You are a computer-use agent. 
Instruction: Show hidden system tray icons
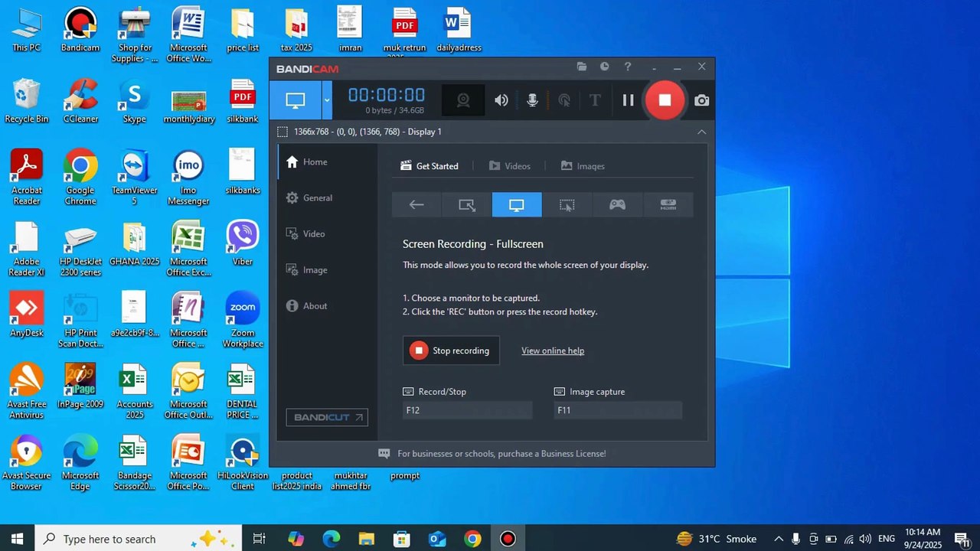click(x=779, y=539)
